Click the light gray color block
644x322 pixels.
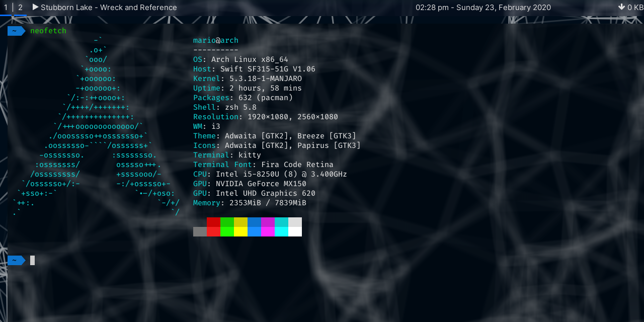pyautogui.click(x=295, y=222)
